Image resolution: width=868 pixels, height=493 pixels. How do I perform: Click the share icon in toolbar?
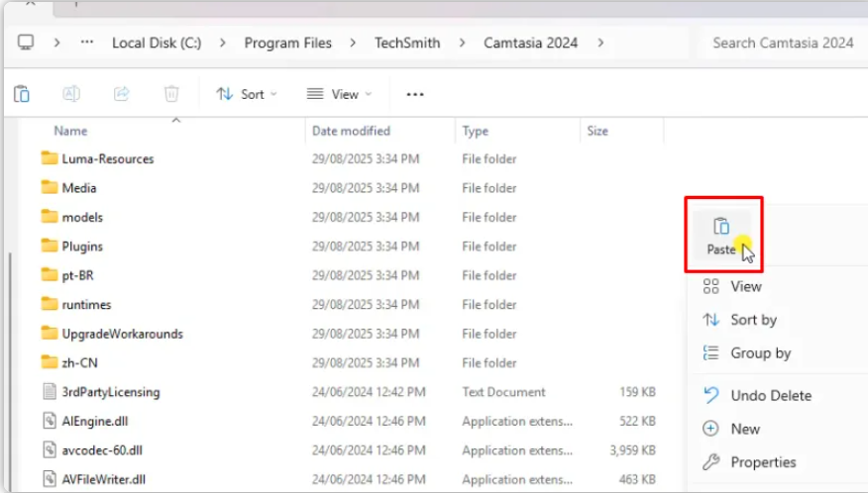[x=122, y=94]
